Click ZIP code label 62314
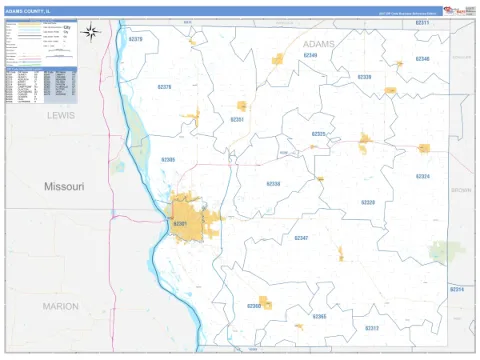 click(x=457, y=289)
